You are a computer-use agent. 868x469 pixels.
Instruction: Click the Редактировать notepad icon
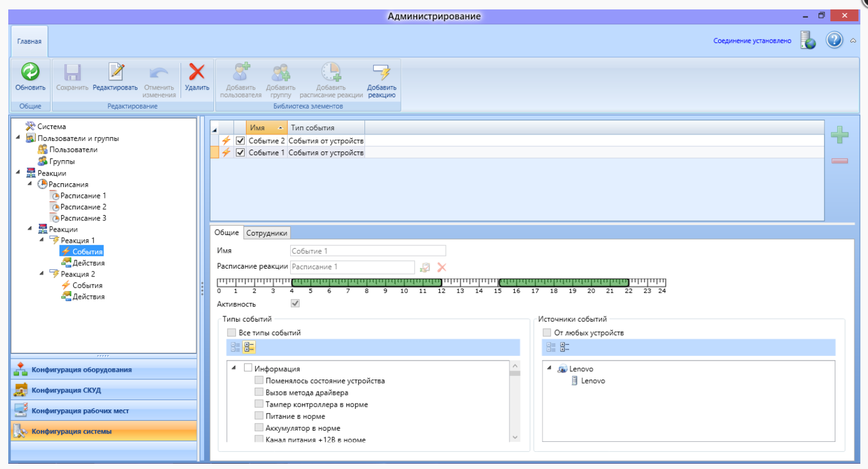[116, 72]
